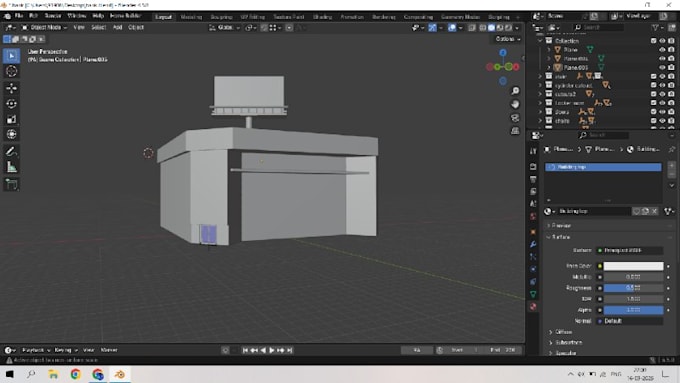Screen dimensions: 680x383
Task: Activate the Move tool
Action: (12, 88)
